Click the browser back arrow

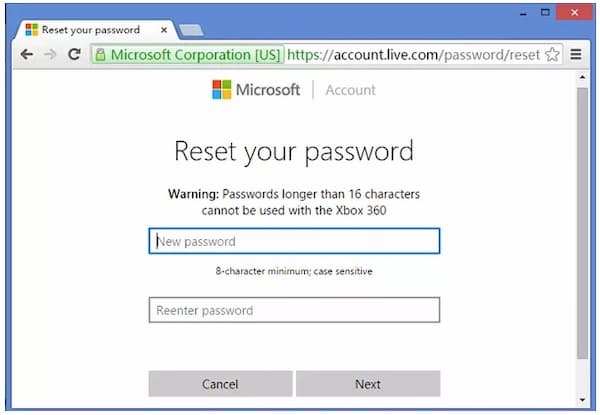pyautogui.click(x=26, y=55)
